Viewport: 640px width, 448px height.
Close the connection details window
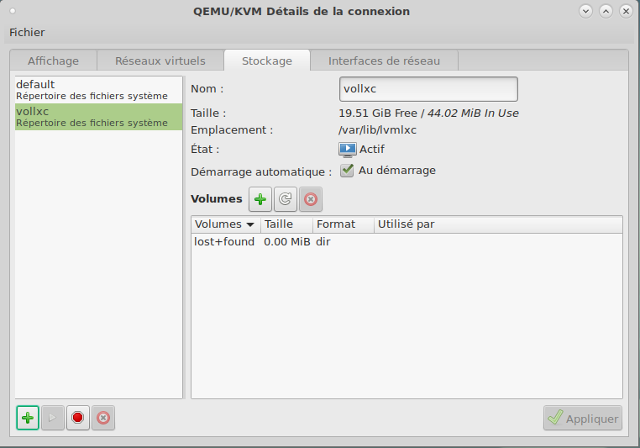pos(626,11)
